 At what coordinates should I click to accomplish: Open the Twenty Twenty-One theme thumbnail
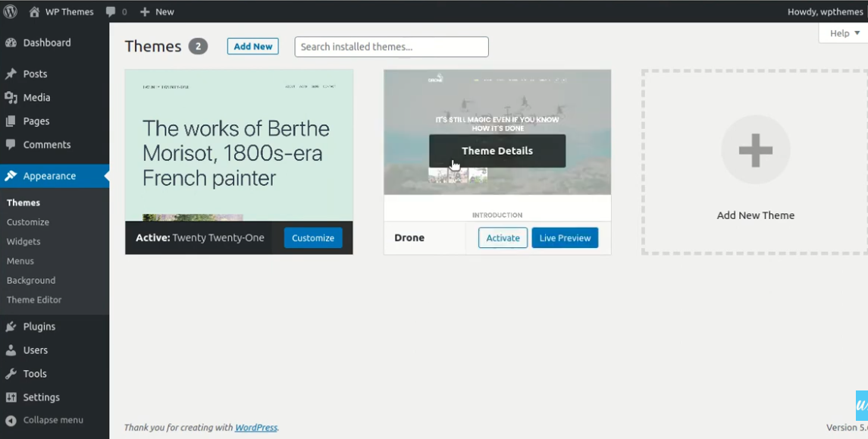(x=239, y=144)
